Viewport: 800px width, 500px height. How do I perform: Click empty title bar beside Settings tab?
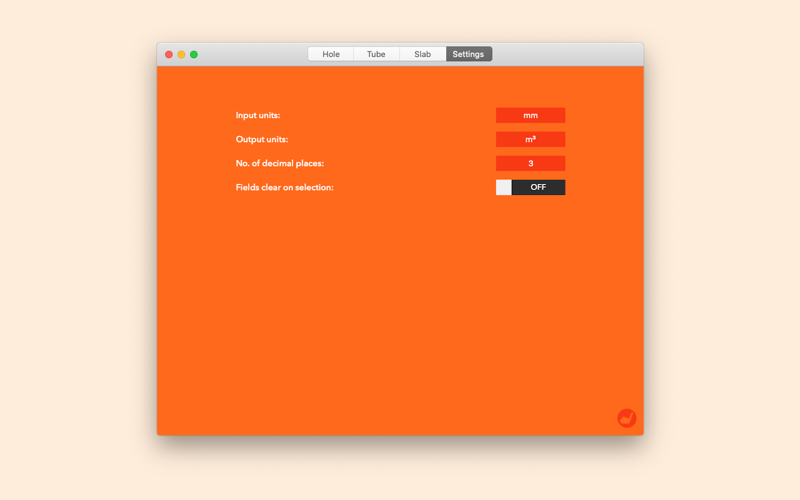point(566,55)
